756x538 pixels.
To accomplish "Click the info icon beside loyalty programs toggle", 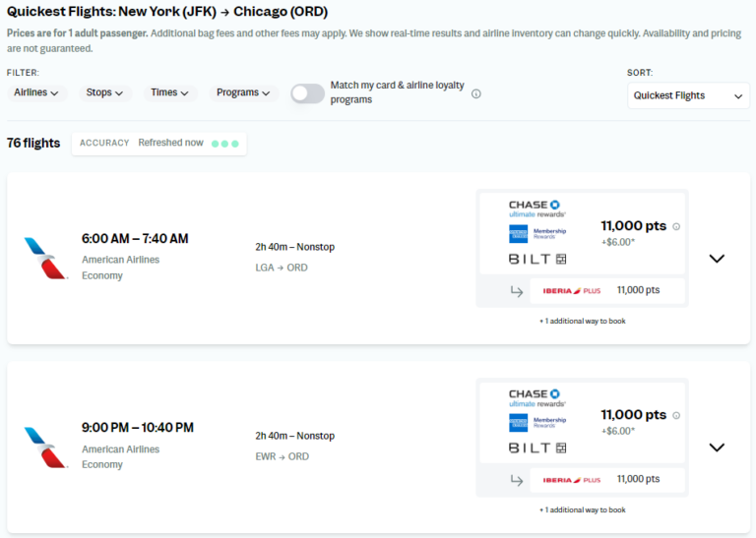I will (x=475, y=93).
